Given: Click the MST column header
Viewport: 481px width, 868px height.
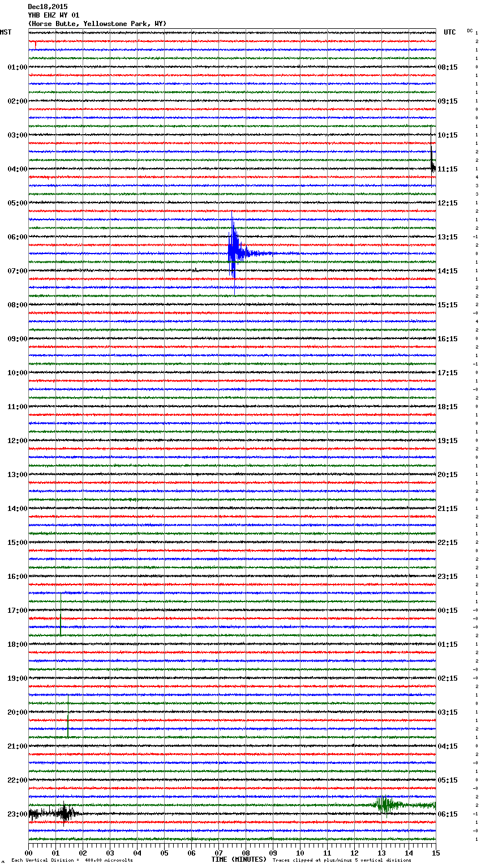Looking at the screenshot, I should click(x=6, y=32).
